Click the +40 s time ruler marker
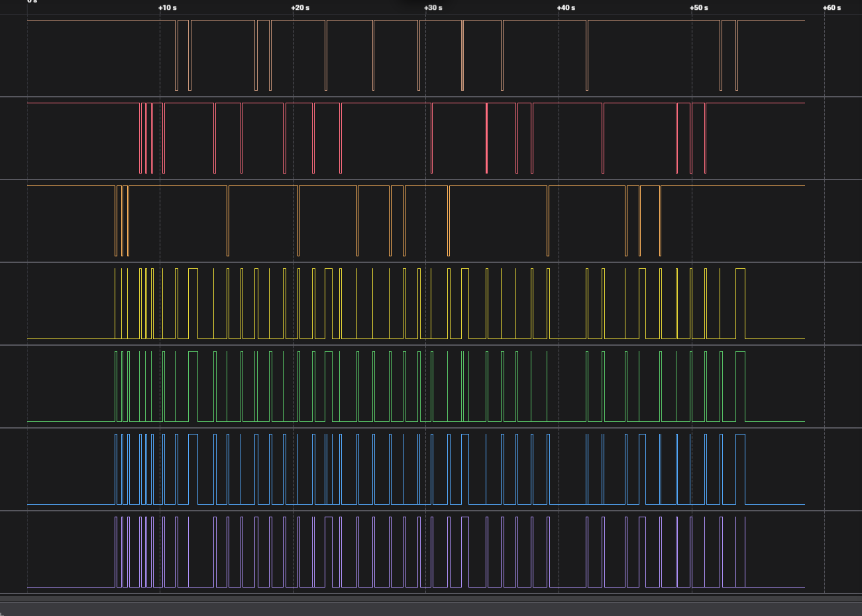Screen dimensions: 862x616 (566, 8)
